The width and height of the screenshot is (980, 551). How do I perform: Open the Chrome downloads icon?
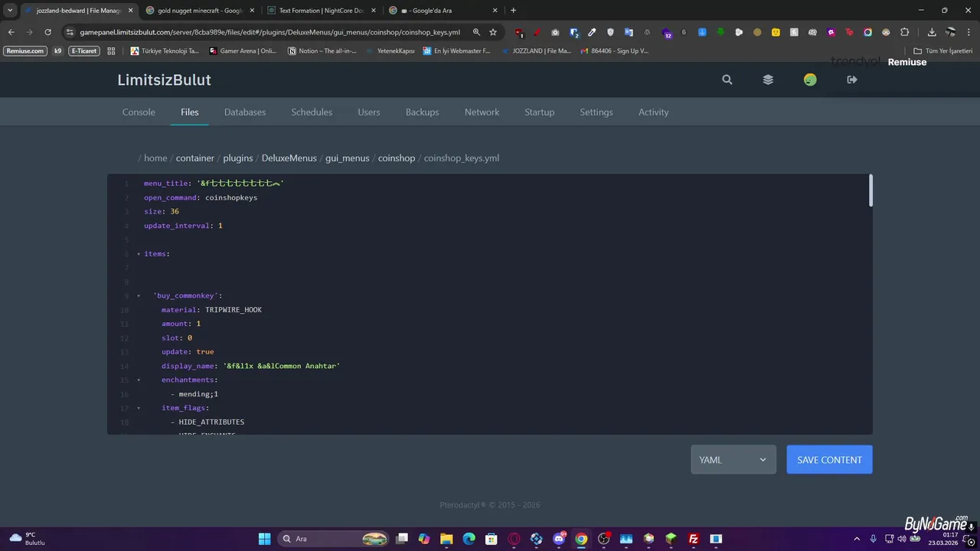[932, 32]
